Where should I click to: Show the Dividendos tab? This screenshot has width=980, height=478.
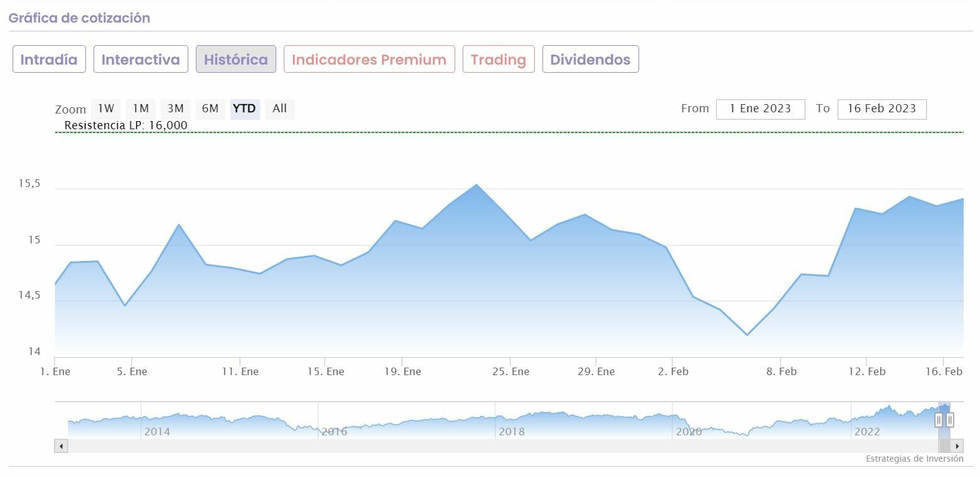tap(590, 60)
